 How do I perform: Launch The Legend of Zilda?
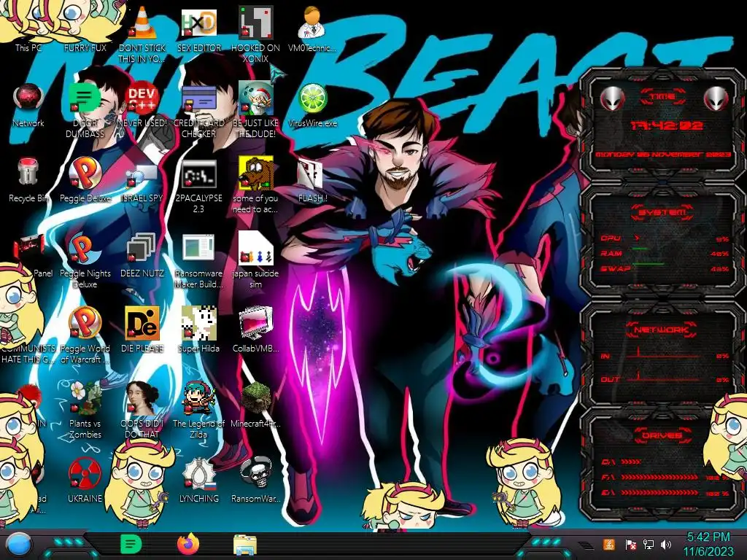198,398
